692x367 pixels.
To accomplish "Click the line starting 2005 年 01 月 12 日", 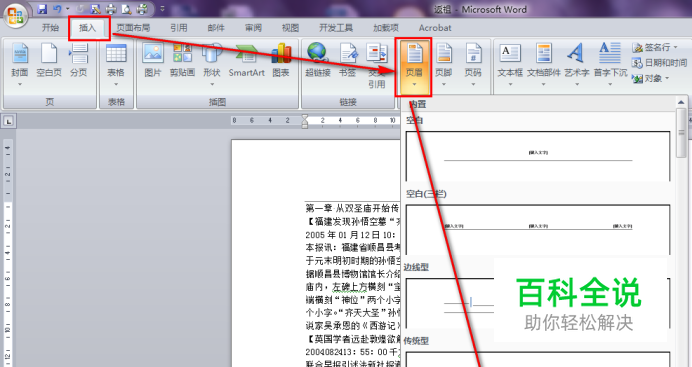I will (352, 235).
